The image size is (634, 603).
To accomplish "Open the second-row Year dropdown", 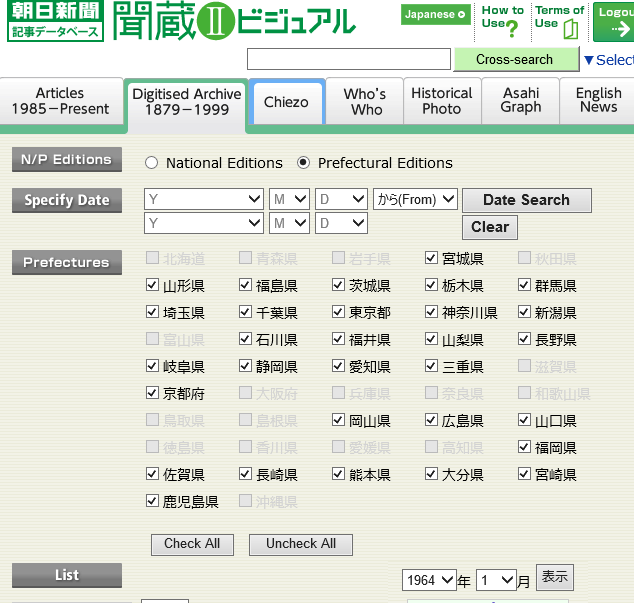I will 204,223.
